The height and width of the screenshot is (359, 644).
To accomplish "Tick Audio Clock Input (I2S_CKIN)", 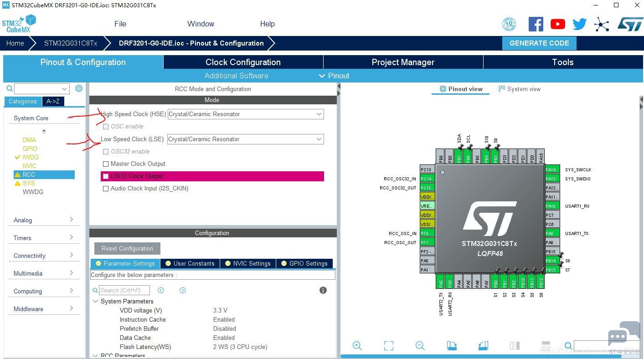I will point(106,189).
